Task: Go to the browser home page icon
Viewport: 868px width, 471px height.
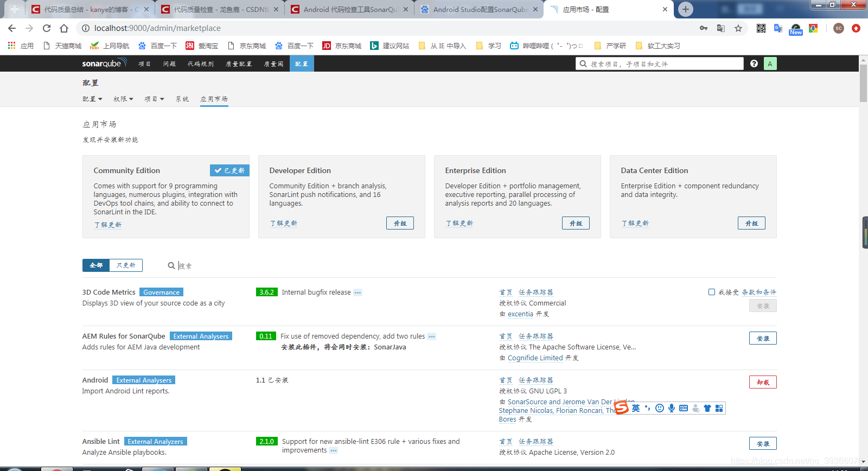Action: pos(64,28)
